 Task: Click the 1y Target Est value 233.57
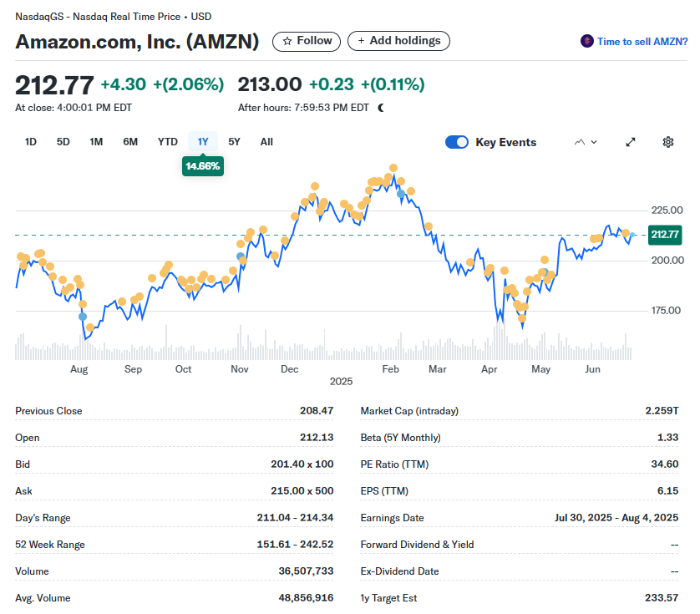(662, 598)
